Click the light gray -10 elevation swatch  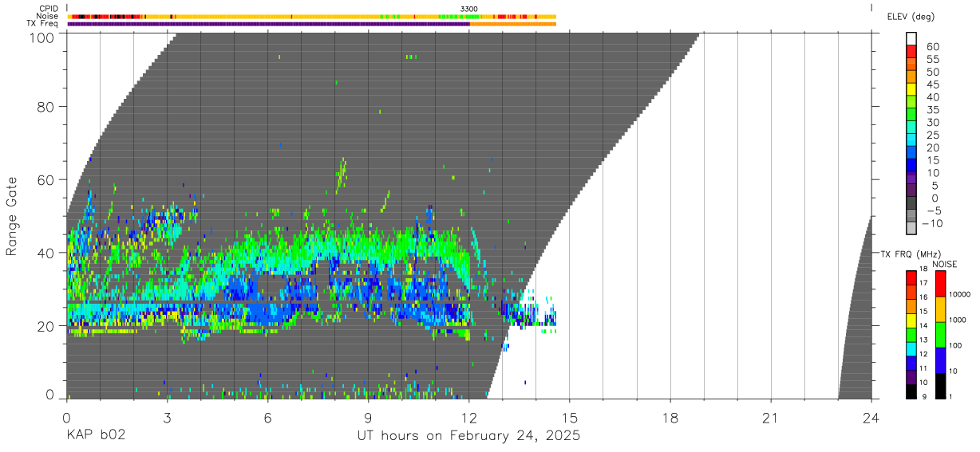tap(911, 229)
